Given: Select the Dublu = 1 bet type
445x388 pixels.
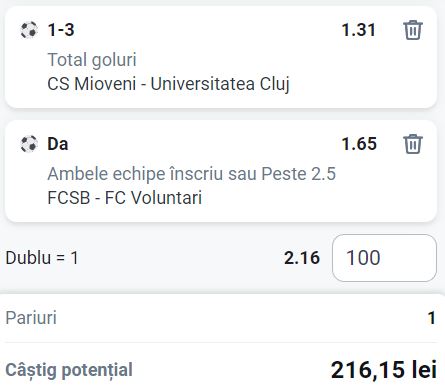Looking at the screenshot, I should click(x=42, y=258).
